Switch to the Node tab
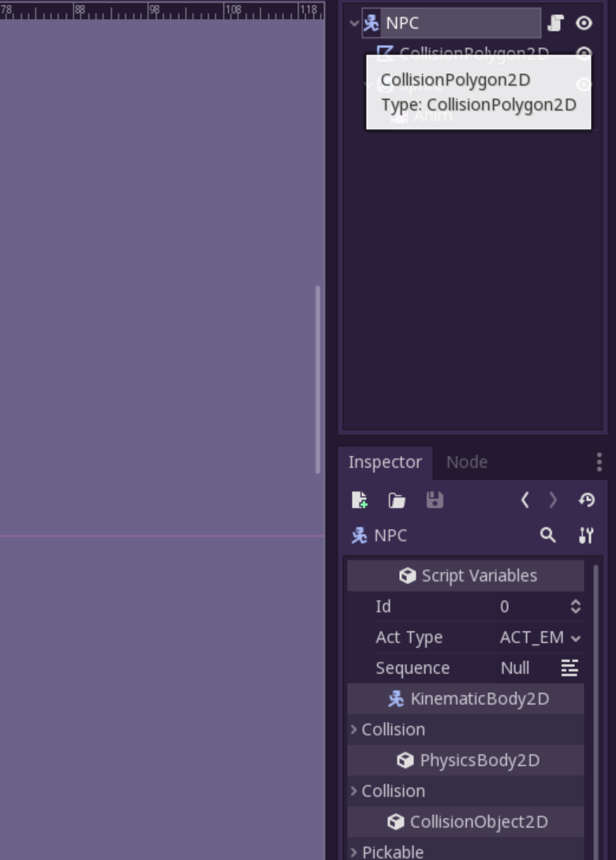 pyautogui.click(x=467, y=462)
